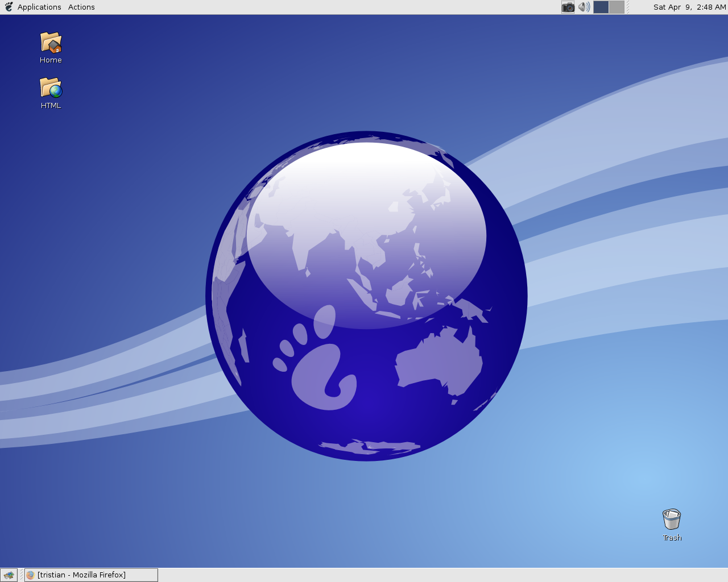
Task: Click the Firefox icon in the taskbar entry
Action: pyautogui.click(x=31, y=575)
